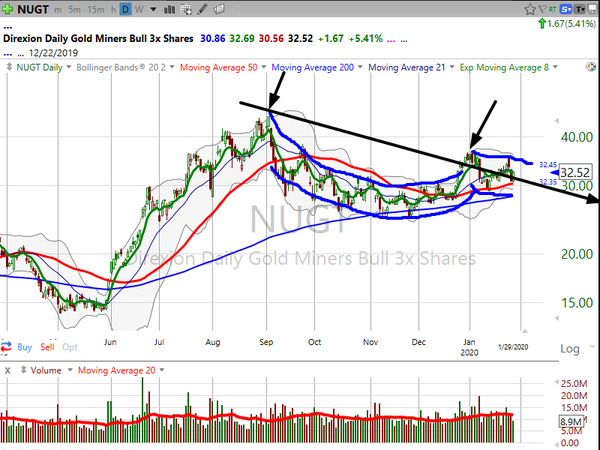Click the NUGT ticker symbol field
Viewport: 600px width, 450px height.
[33, 9]
